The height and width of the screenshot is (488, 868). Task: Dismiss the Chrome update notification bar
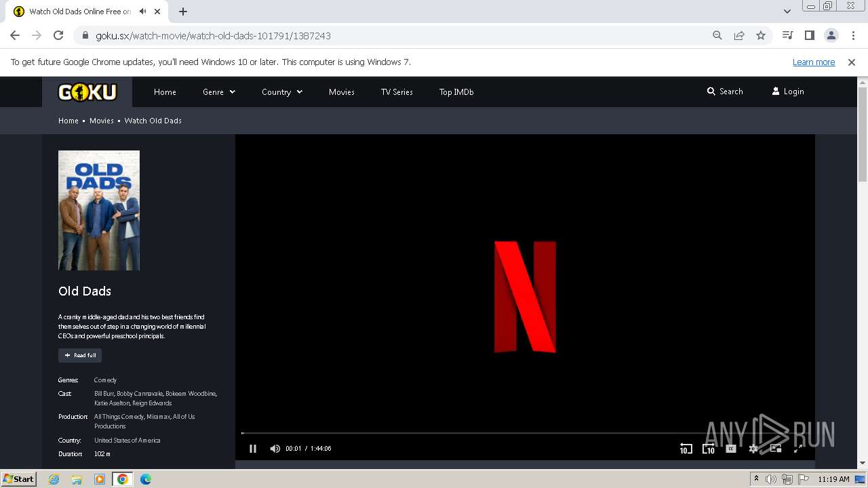[852, 62]
